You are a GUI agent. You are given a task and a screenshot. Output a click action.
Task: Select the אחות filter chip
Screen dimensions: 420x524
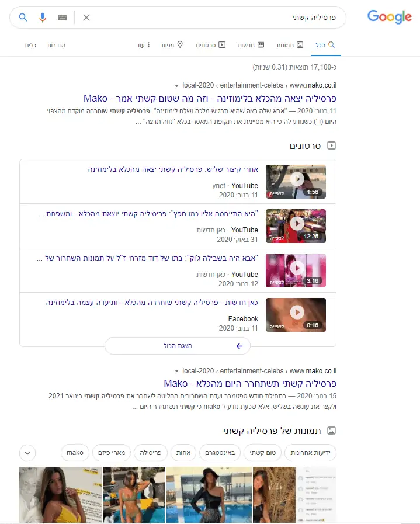click(x=183, y=453)
